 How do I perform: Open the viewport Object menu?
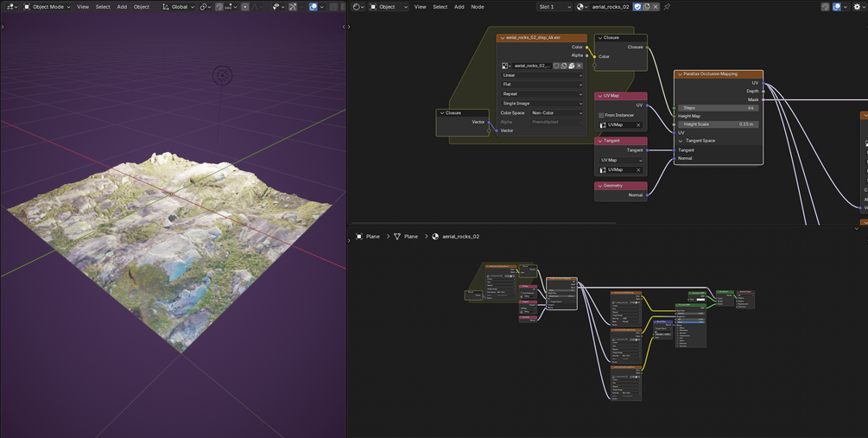click(142, 7)
